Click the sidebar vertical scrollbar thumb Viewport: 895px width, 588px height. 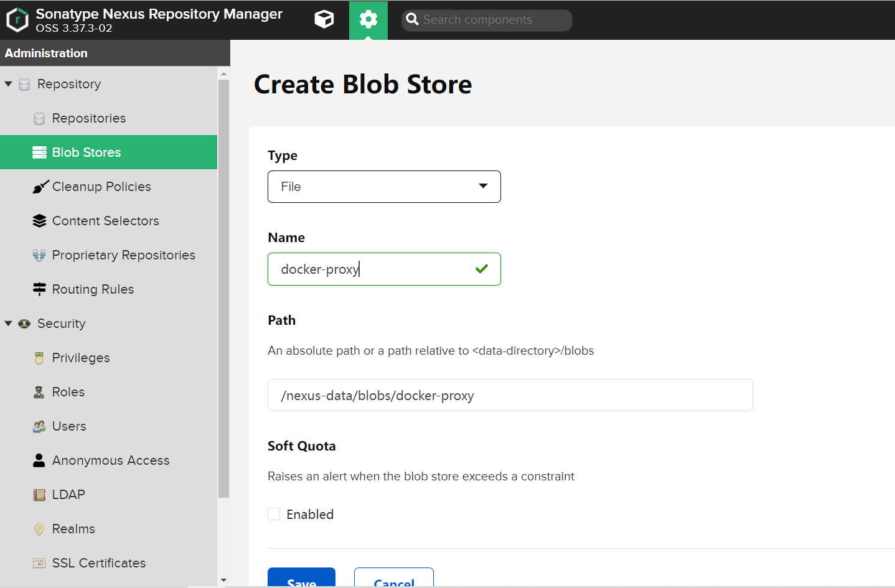(x=224, y=289)
